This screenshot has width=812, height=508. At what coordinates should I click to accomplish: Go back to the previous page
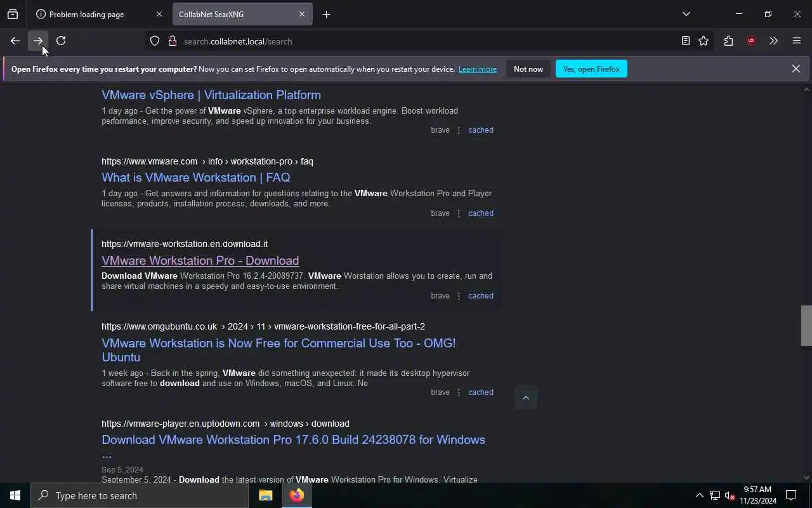[x=15, y=41]
